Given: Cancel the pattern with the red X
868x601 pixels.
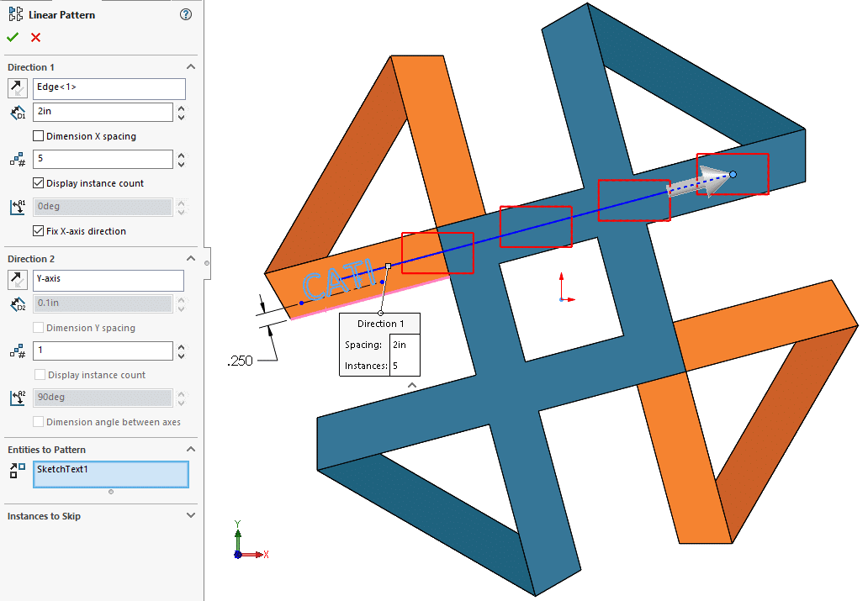Looking at the screenshot, I should (x=34, y=37).
